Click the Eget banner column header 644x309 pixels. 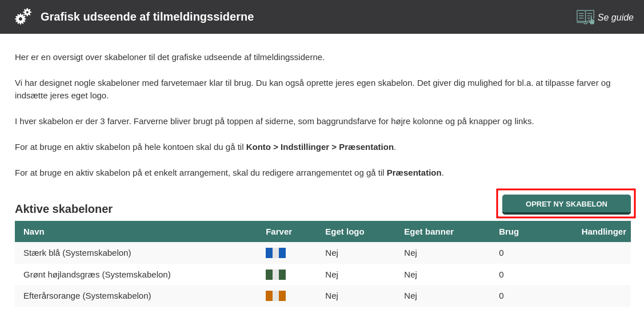(429, 232)
